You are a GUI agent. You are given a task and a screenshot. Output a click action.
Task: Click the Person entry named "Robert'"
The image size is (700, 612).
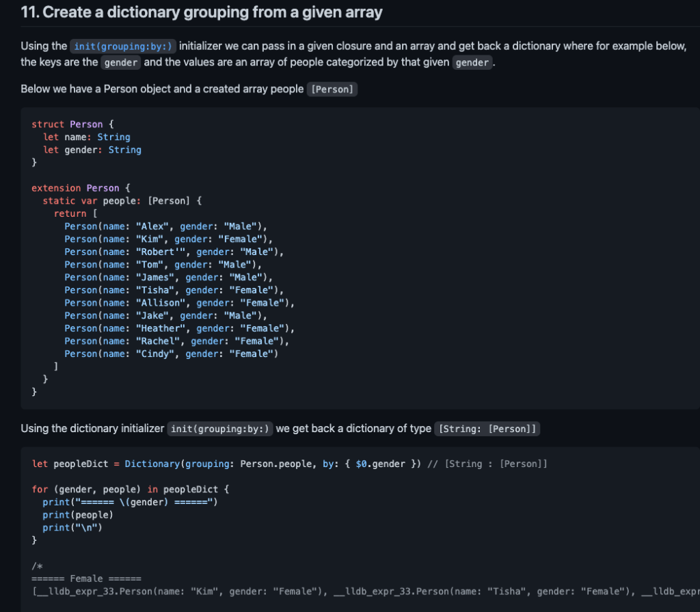(x=174, y=252)
